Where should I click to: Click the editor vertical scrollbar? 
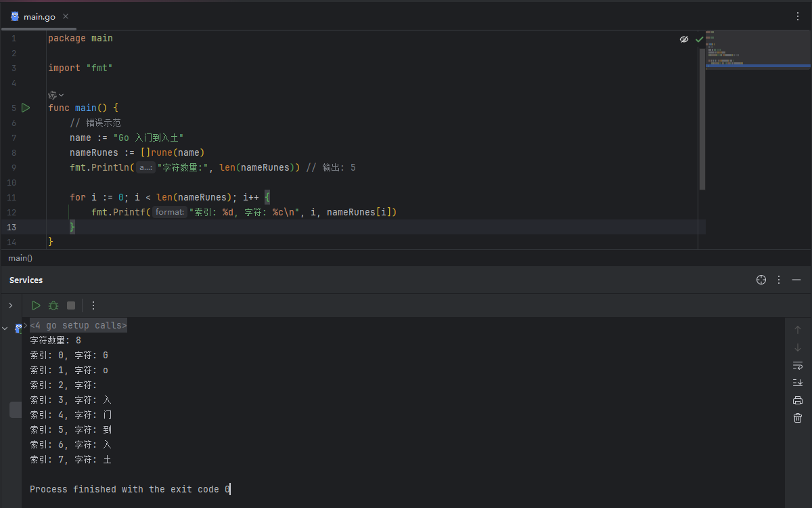[702, 119]
